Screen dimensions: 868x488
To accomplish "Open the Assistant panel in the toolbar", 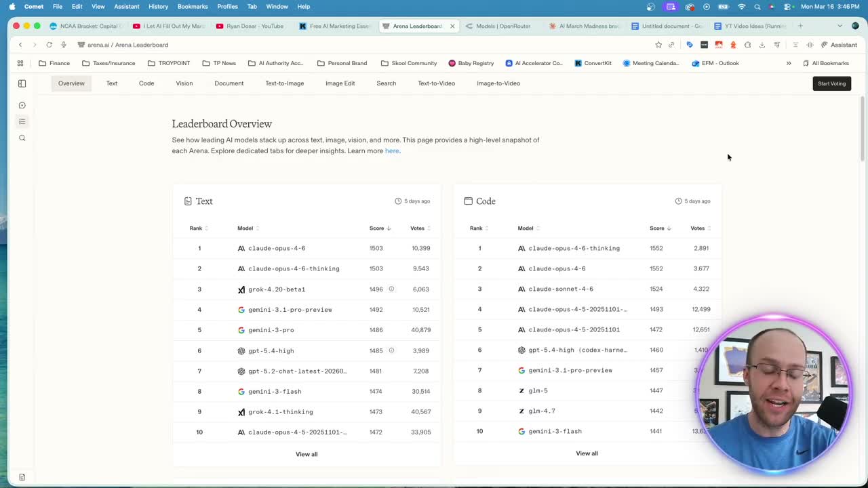I will tap(839, 45).
